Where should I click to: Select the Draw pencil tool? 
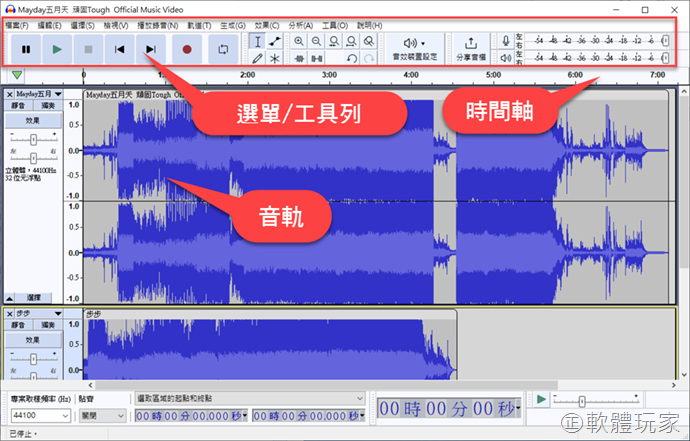(257, 59)
